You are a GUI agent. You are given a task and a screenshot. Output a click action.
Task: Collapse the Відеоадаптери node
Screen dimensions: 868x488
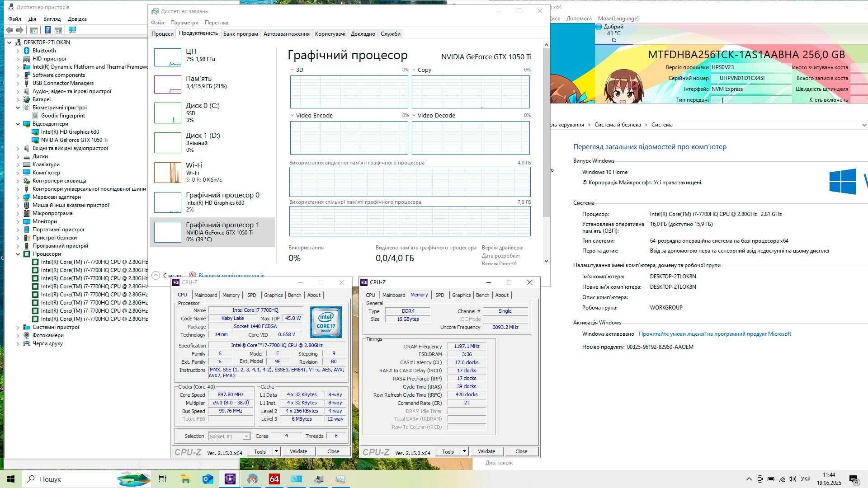18,124
